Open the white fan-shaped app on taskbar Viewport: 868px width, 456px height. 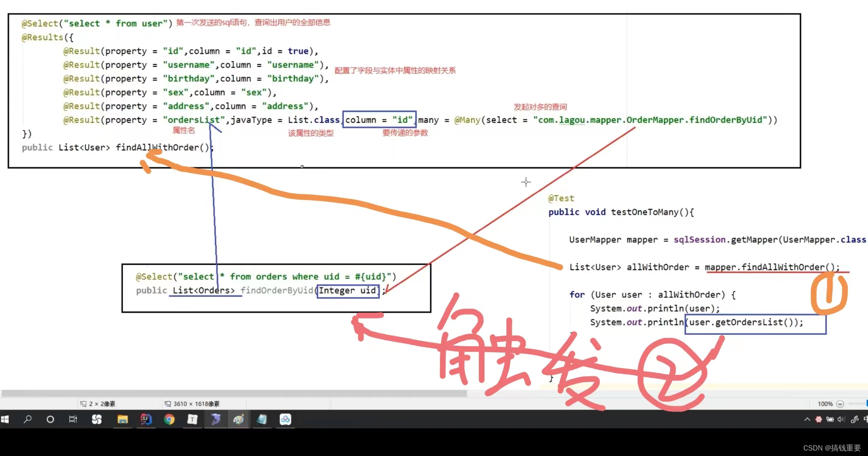[97, 419]
